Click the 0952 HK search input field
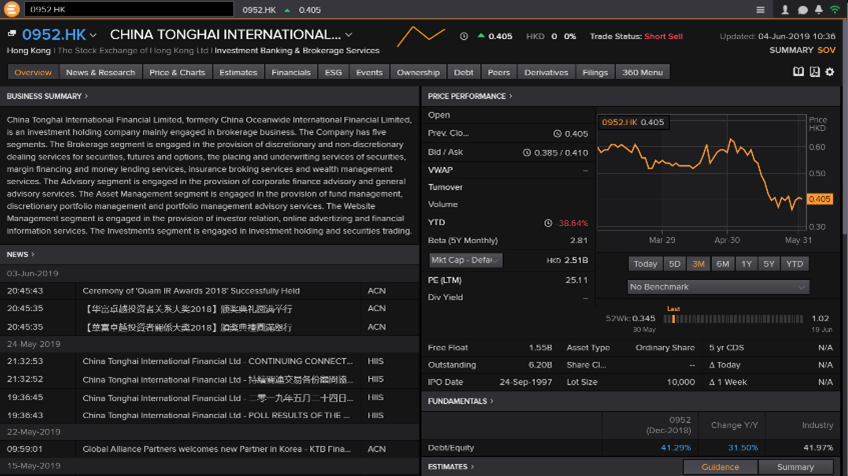 [x=129, y=9]
